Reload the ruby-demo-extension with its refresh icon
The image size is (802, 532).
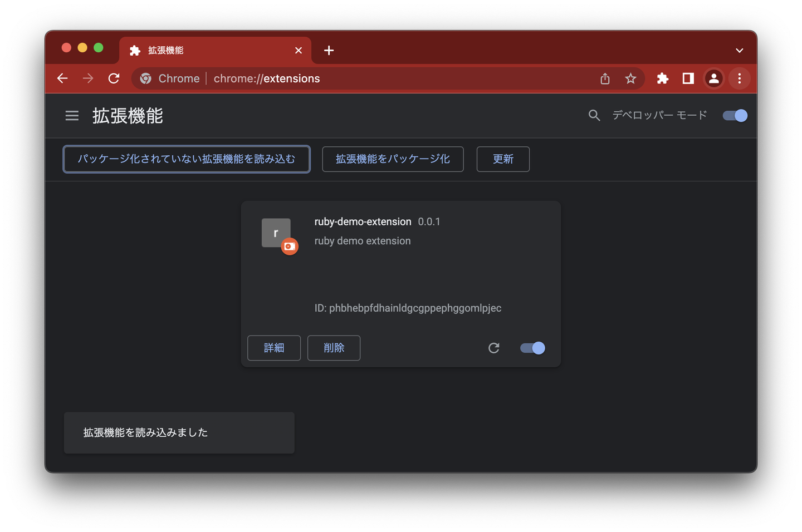click(493, 348)
